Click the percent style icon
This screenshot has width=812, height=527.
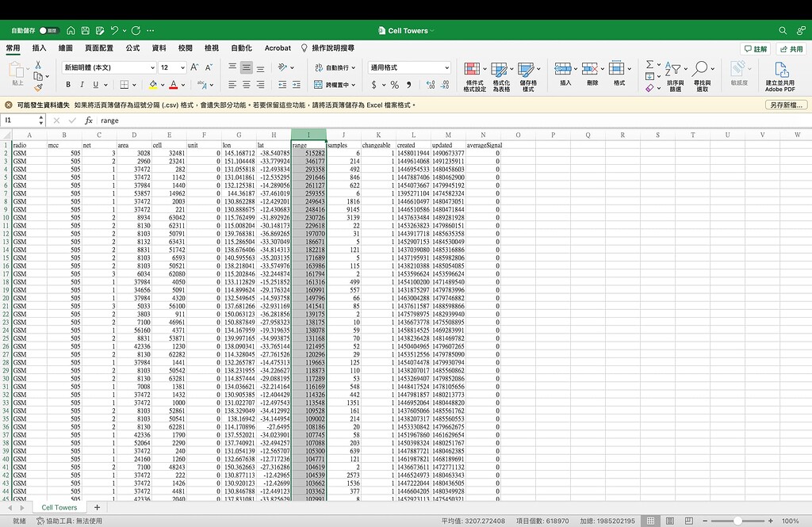click(395, 85)
